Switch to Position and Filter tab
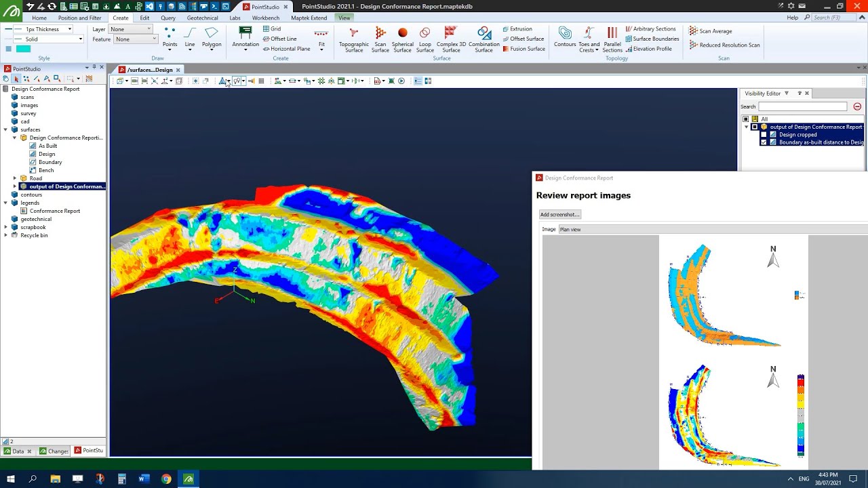The width and height of the screenshot is (868, 488). click(x=79, y=18)
